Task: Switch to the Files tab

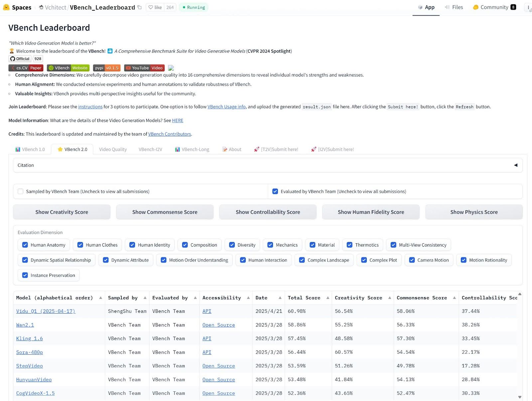Action: pyautogui.click(x=454, y=7)
